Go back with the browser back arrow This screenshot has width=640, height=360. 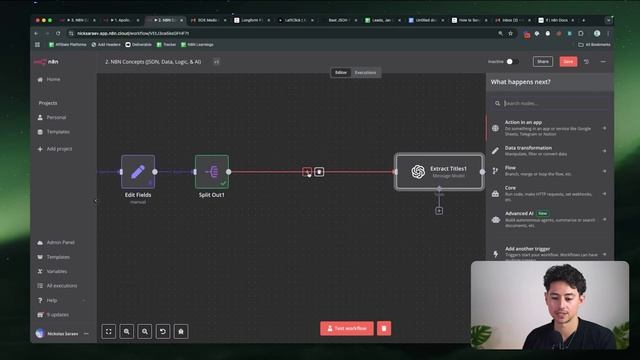click(x=36, y=33)
